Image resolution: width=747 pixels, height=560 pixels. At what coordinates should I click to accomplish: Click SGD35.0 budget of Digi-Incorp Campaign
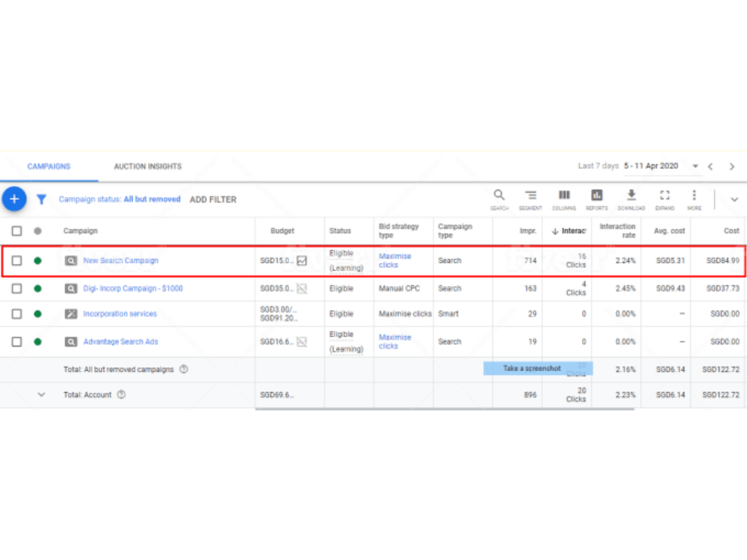277,288
